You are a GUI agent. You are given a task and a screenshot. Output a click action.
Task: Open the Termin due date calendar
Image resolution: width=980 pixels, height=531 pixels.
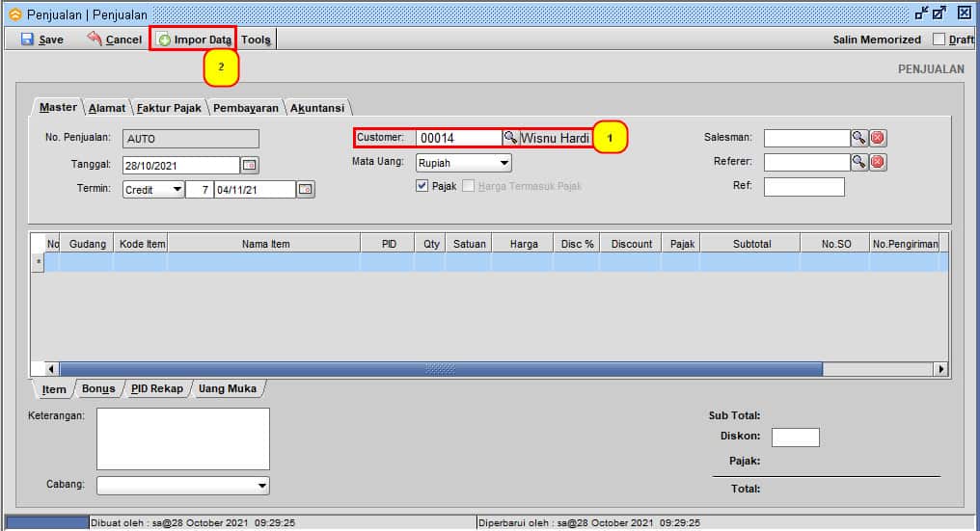coord(305,190)
